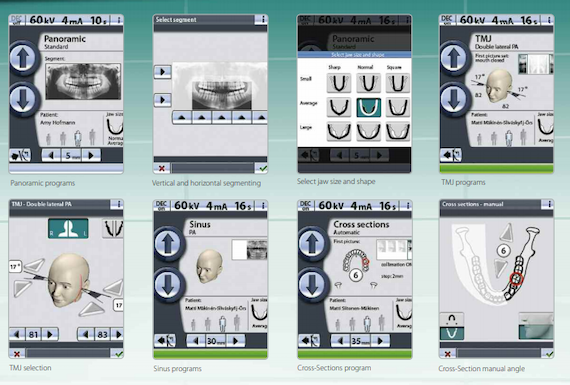Choose the Large Square jaw shape
Image resolution: width=570 pixels, height=385 pixels.
[x=398, y=131]
